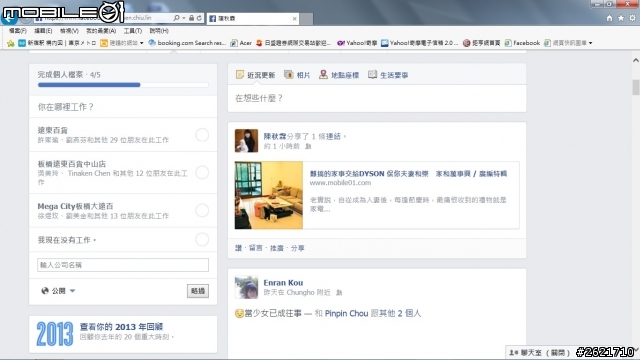Screen dimensions: 640x360
Task: Select Mega City板橋大遠百 radio button
Action: [202, 210]
